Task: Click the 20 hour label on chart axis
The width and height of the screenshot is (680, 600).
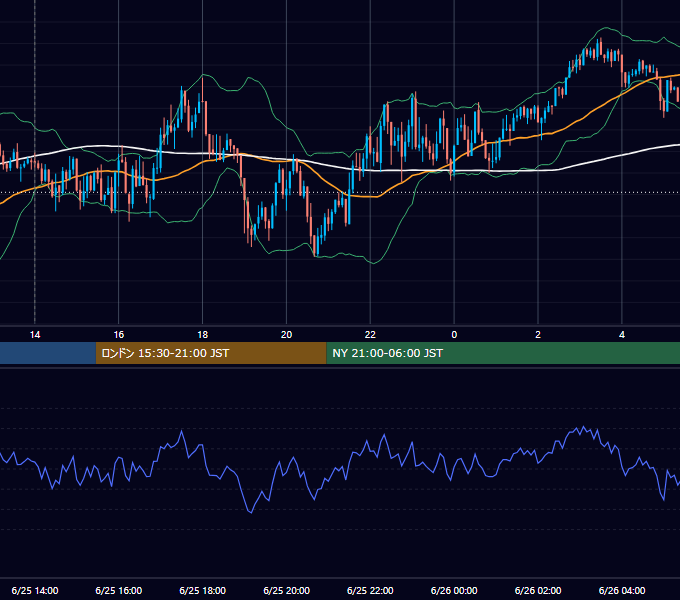Action: pyautogui.click(x=286, y=335)
